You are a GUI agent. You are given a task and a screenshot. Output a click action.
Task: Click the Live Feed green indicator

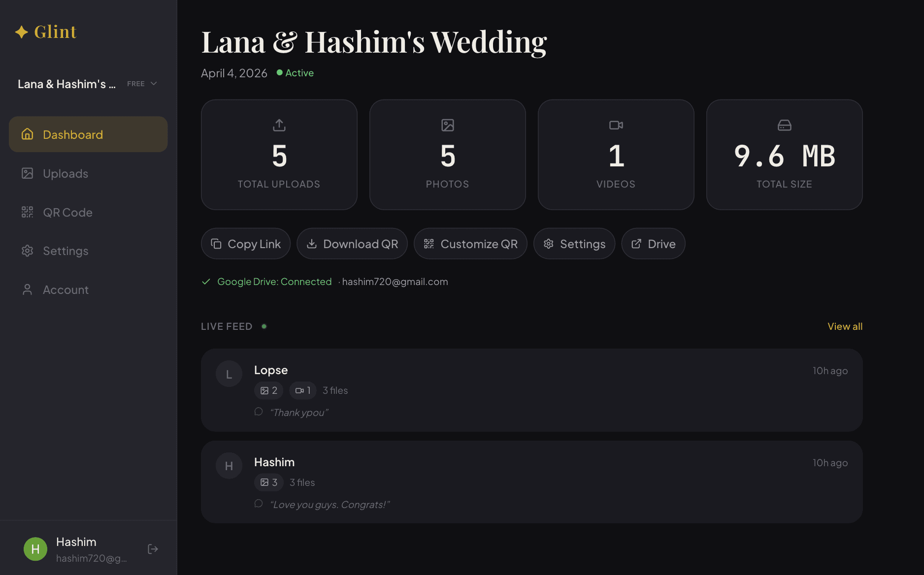(x=264, y=326)
